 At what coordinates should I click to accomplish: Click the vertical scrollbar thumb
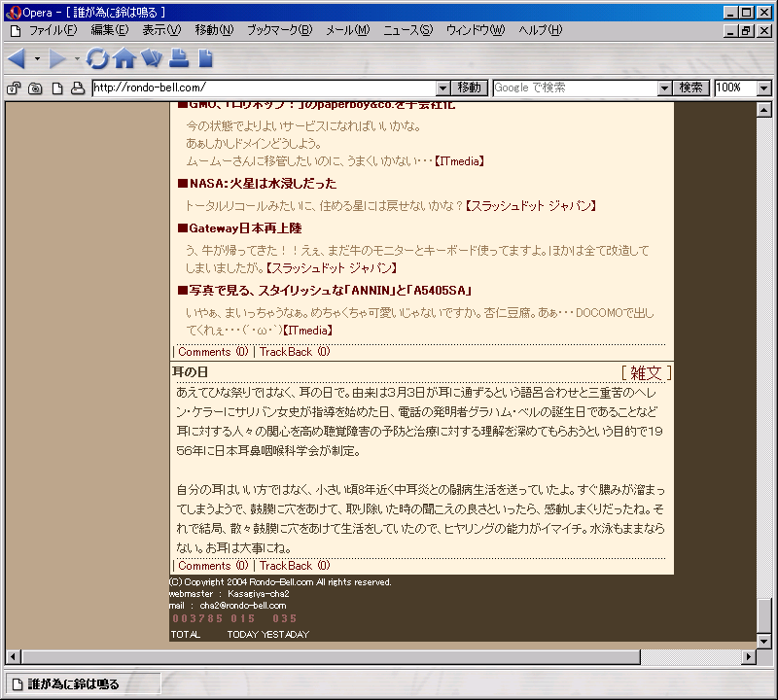(x=764, y=615)
